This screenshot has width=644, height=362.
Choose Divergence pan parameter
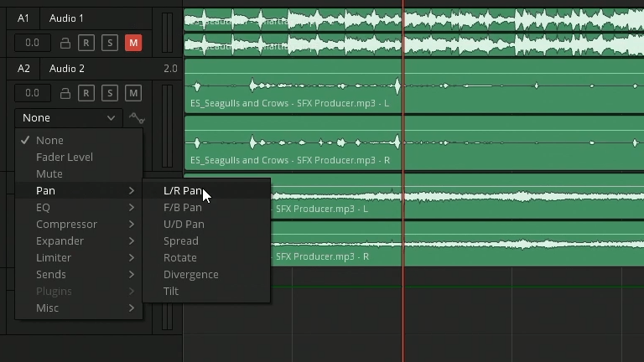pyautogui.click(x=206, y=275)
